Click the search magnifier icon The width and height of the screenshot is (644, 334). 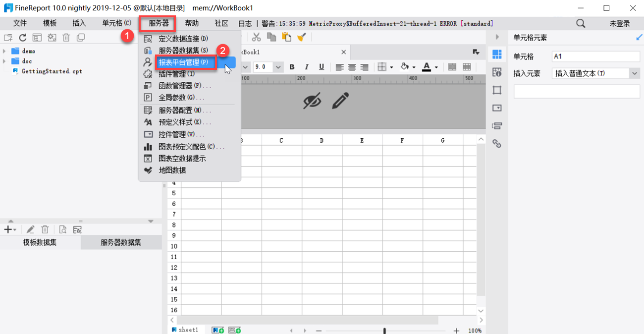click(x=581, y=23)
